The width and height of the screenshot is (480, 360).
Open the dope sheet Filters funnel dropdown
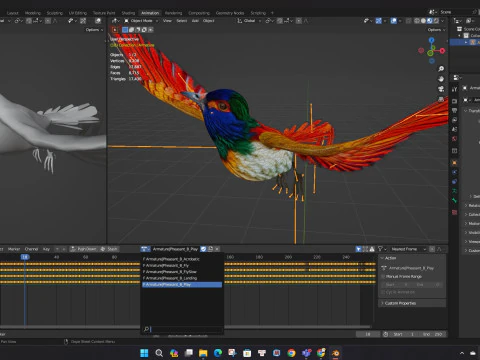pos(382,249)
